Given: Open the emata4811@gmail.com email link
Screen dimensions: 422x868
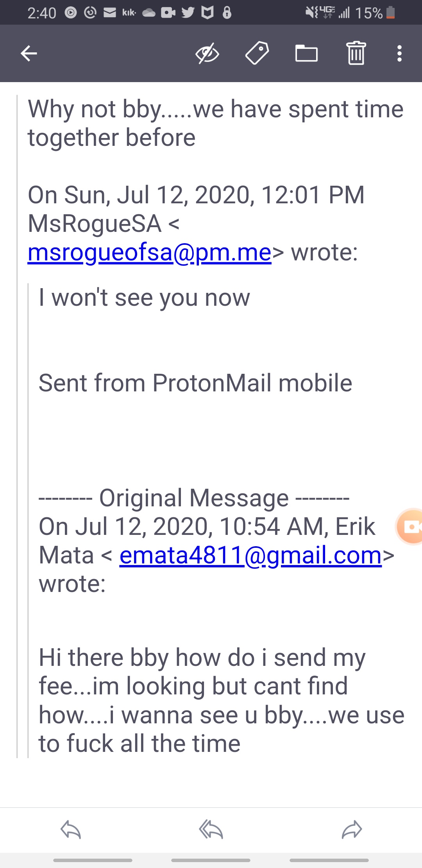Looking at the screenshot, I should [250, 555].
